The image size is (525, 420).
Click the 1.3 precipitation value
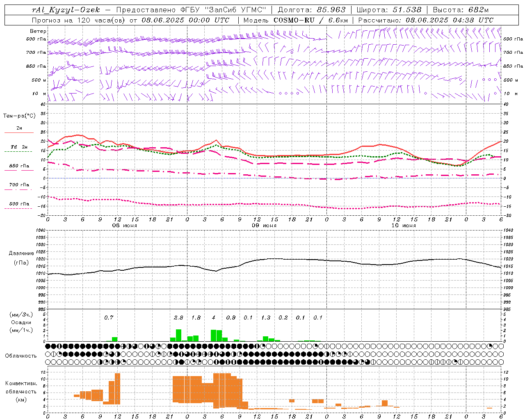[266, 317]
